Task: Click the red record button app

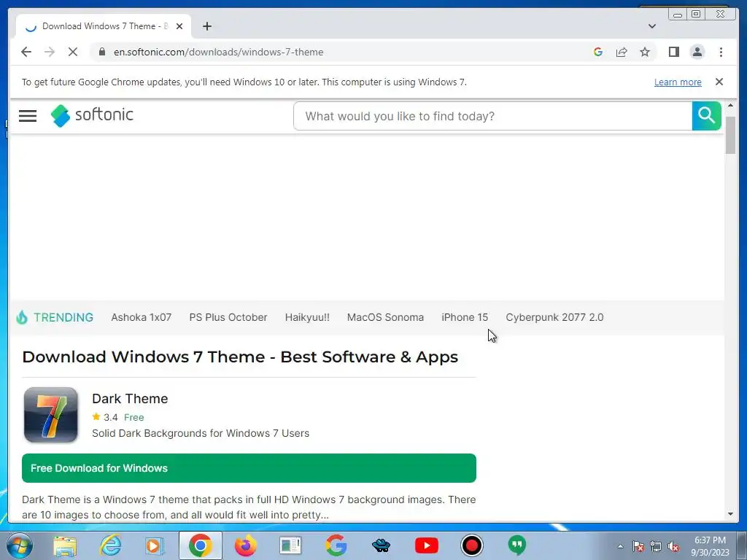Action: click(x=472, y=545)
